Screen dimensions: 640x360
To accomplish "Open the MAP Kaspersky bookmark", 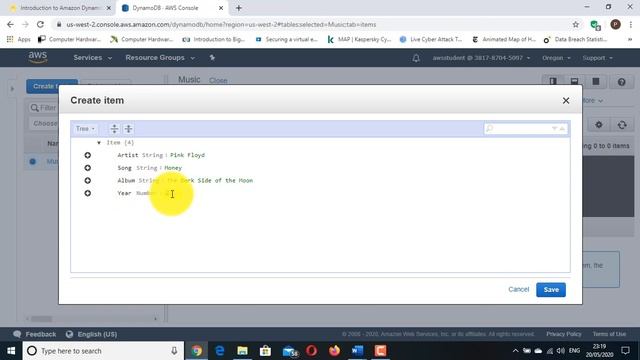I will coord(359,39).
